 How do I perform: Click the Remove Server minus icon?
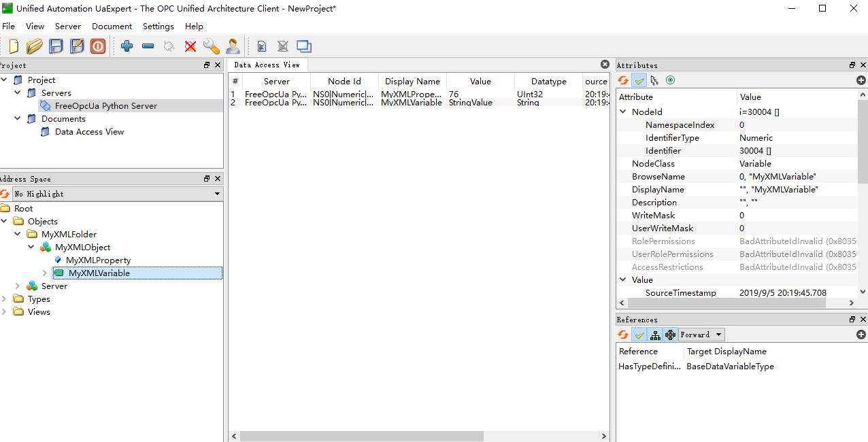click(x=148, y=46)
